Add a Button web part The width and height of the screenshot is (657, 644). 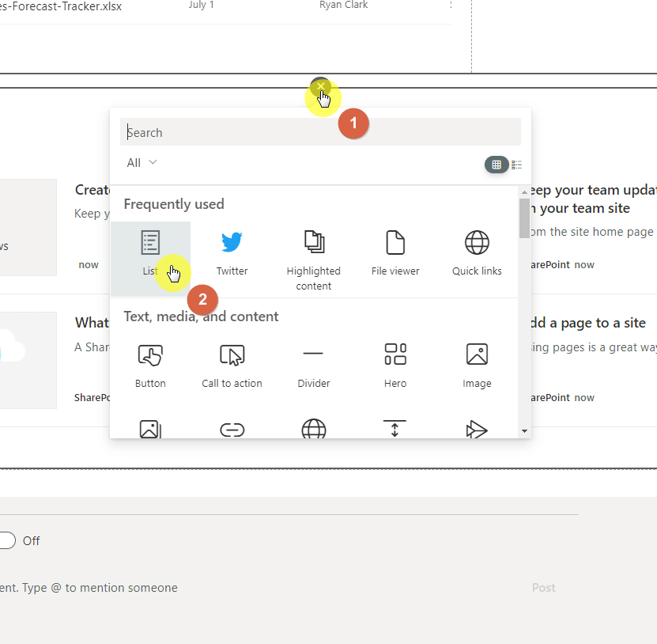click(x=150, y=366)
